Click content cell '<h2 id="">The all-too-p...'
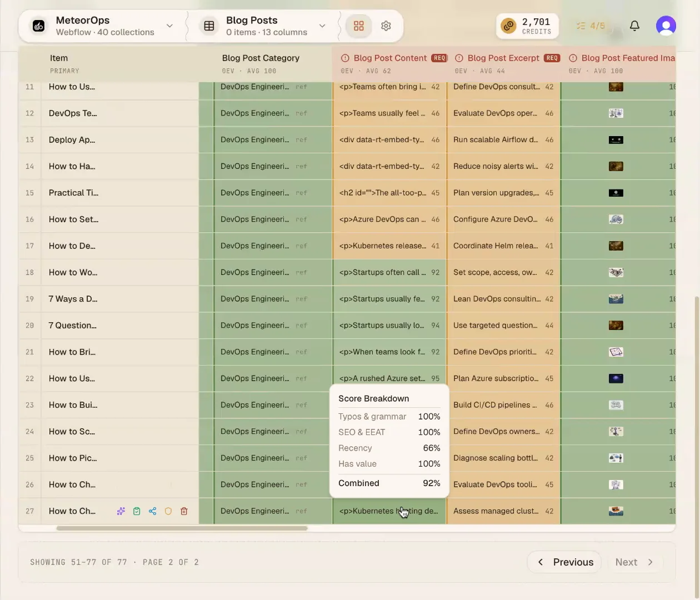The height and width of the screenshot is (600, 700). click(389, 193)
